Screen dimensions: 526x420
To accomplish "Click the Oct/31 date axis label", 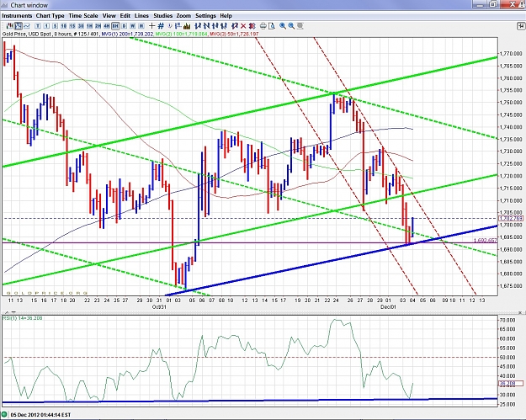I will point(159,306).
